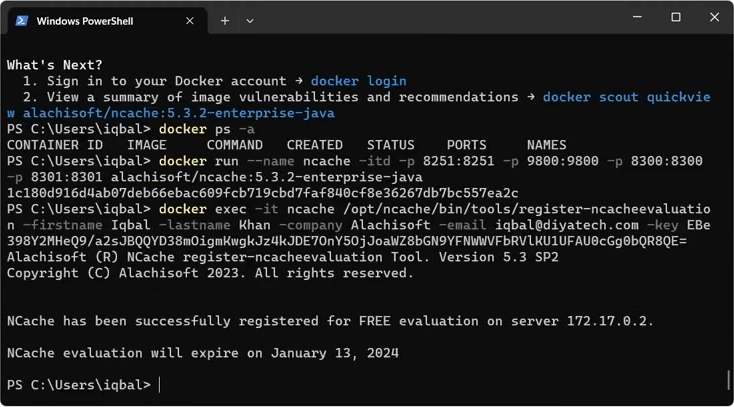Click 'alachisoft/ncache:5.3.2-enterprise-java' in docker run line
Screen dimensions: 734x407
tap(267, 177)
